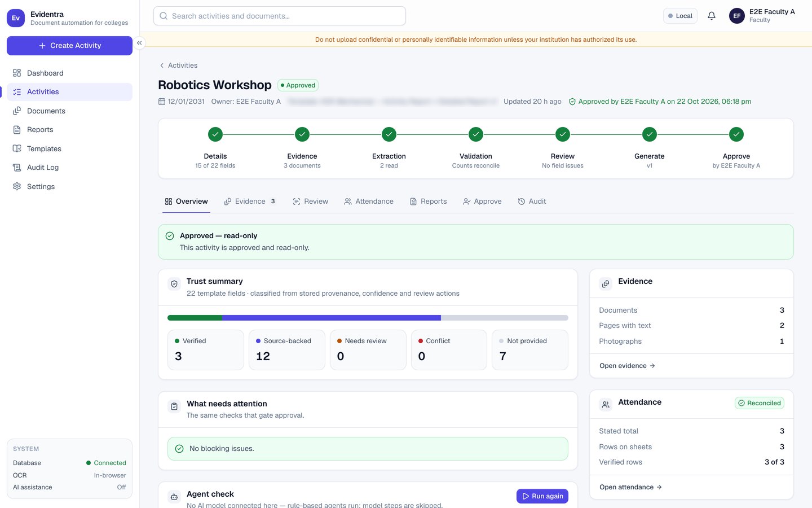Open notifications bell
812x508 pixels.
coord(712,16)
